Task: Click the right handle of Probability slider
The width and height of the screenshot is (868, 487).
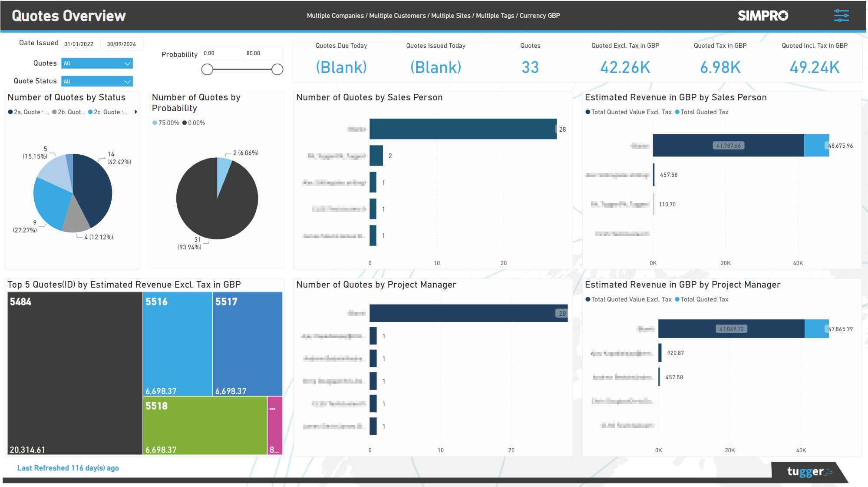Action: (277, 70)
